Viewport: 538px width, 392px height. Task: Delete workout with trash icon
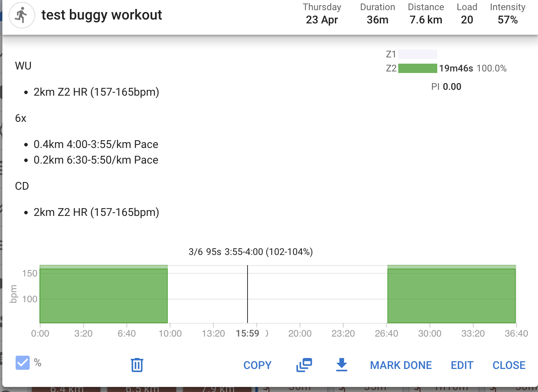pyautogui.click(x=137, y=365)
